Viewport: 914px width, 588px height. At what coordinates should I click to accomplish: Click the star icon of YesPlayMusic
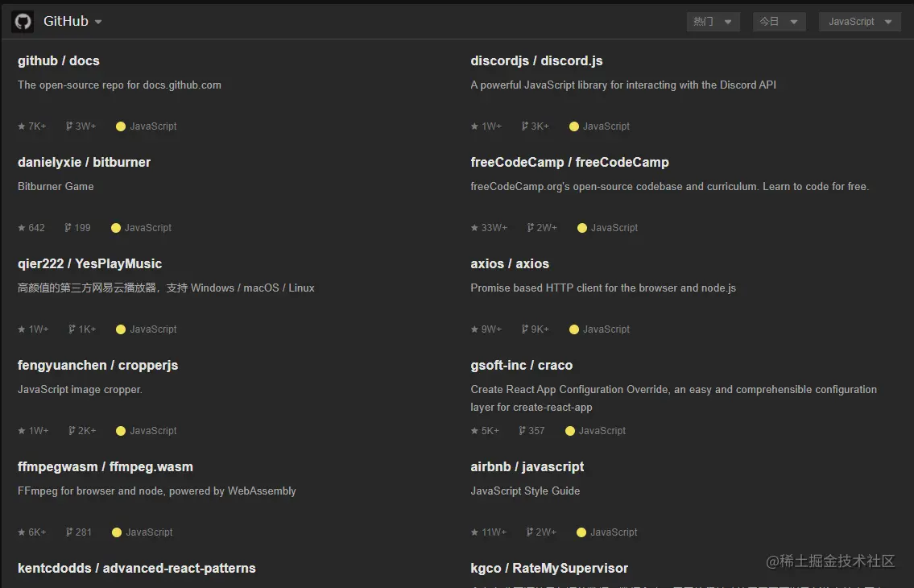tap(22, 329)
